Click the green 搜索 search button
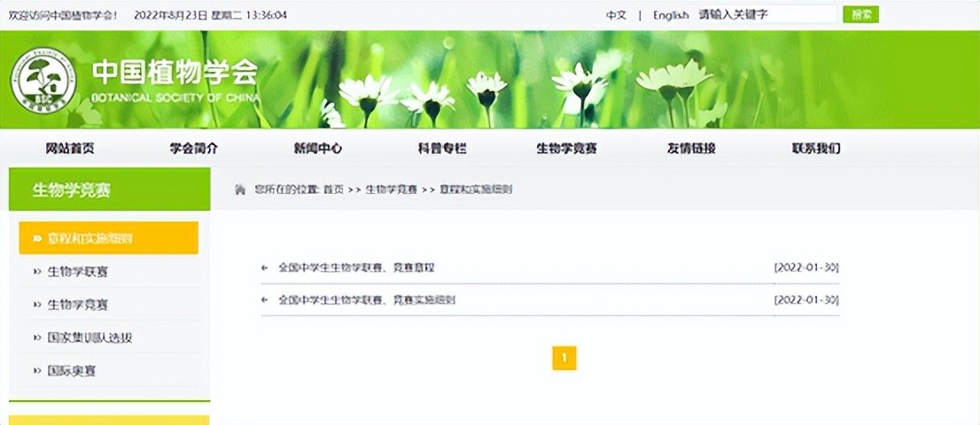This screenshot has width=980, height=425. click(860, 14)
